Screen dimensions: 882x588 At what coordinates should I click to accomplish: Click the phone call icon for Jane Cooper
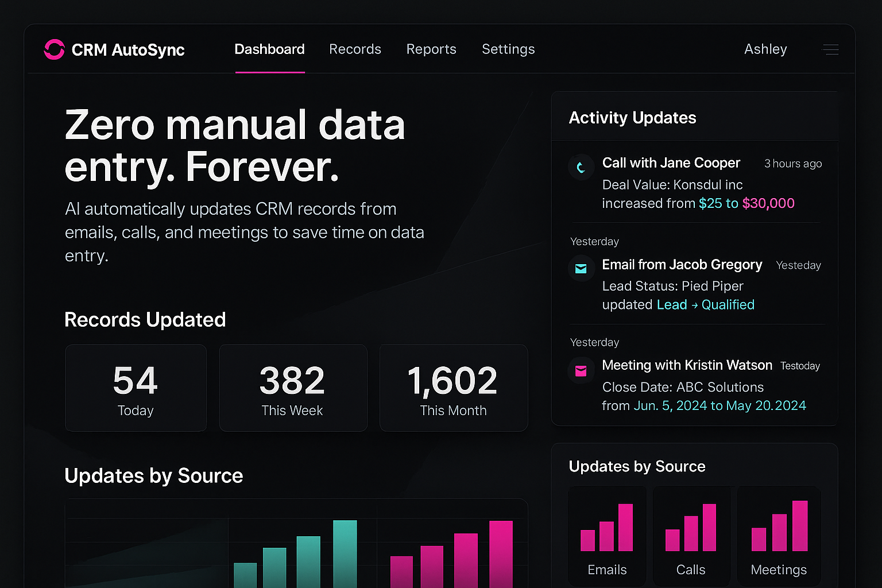pyautogui.click(x=581, y=167)
